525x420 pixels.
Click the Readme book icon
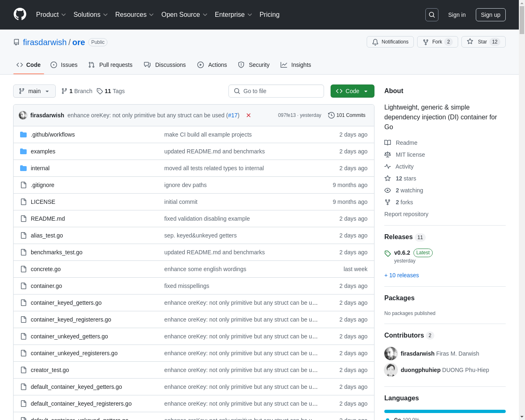(388, 143)
